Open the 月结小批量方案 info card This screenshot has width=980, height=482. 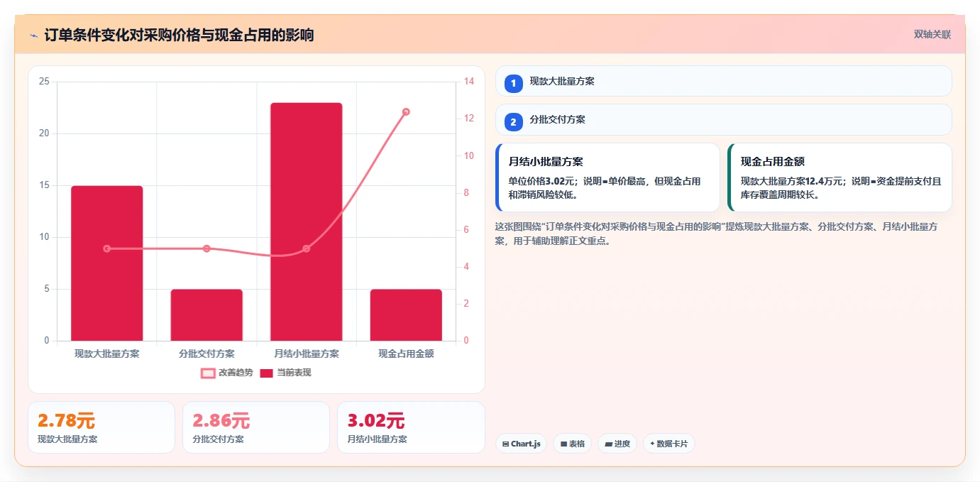point(607,177)
